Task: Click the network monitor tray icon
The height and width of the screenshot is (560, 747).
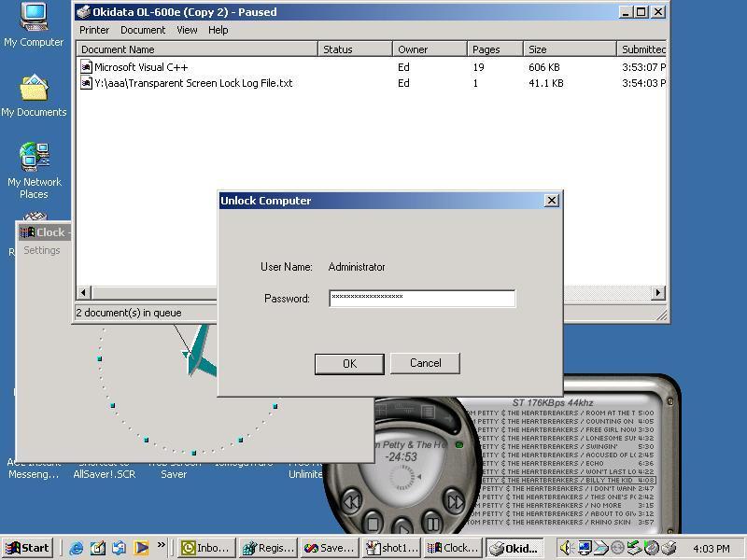Action: 585,548
